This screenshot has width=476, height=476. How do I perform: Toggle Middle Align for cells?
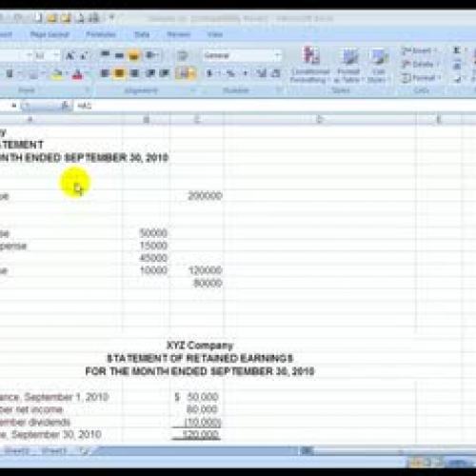(119, 55)
